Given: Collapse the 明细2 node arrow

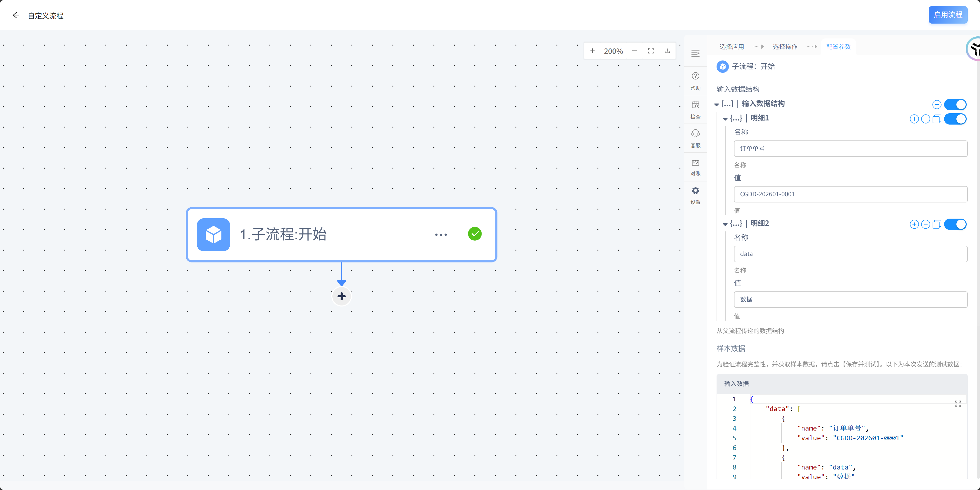Looking at the screenshot, I should coord(725,224).
